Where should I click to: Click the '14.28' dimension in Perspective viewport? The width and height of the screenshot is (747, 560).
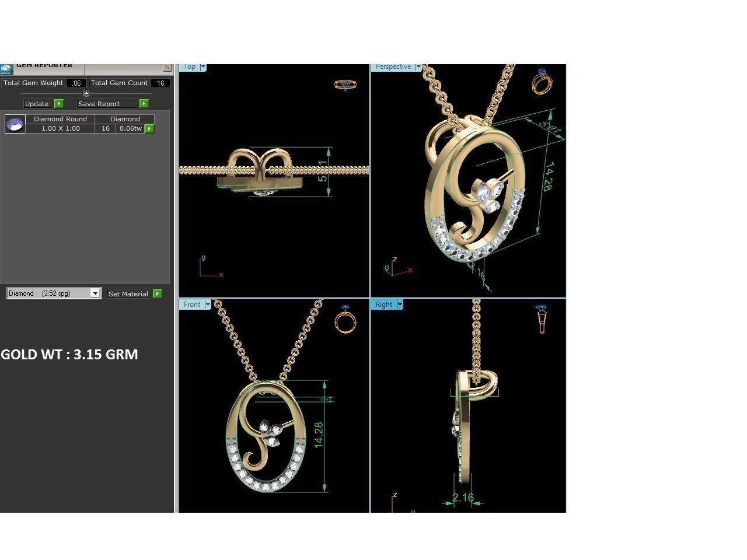[x=548, y=177]
